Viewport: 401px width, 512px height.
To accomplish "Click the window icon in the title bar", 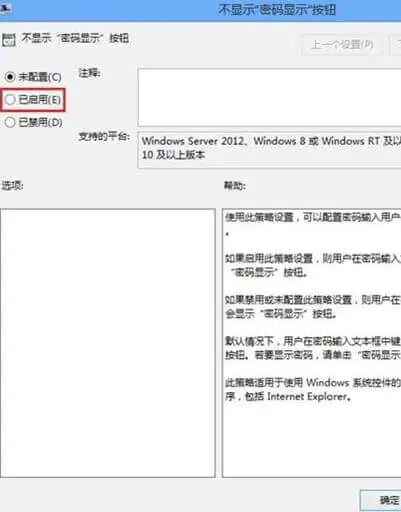I will coord(5,8).
